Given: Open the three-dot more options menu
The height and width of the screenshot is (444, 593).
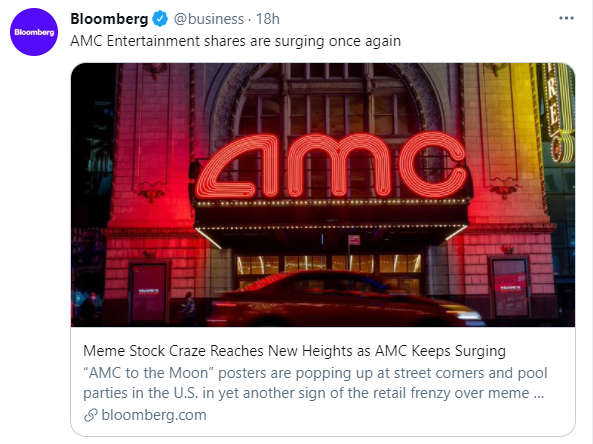Looking at the screenshot, I should (x=566, y=18).
